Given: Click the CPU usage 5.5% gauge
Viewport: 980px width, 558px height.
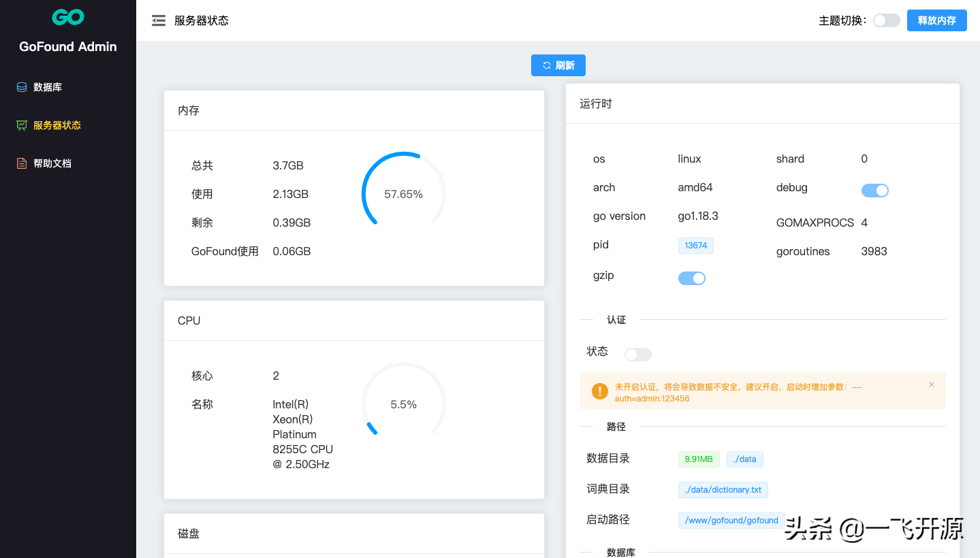Looking at the screenshot, I should [x=404, y=404].
